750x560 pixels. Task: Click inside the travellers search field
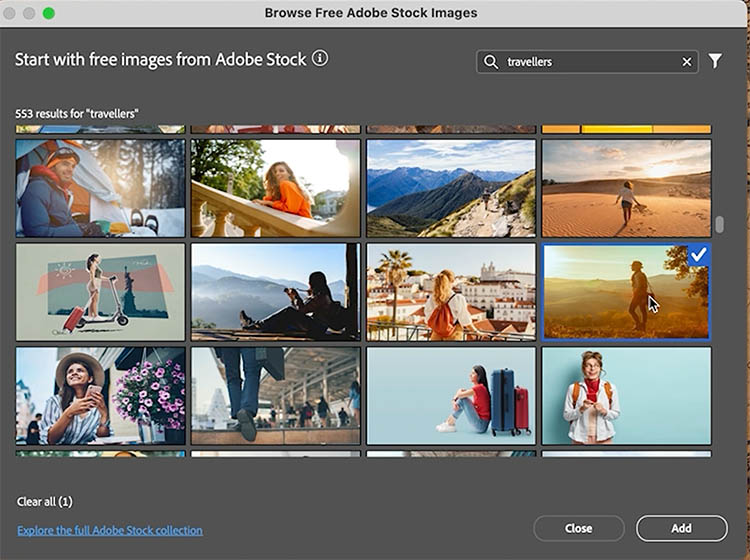(590, 62)
